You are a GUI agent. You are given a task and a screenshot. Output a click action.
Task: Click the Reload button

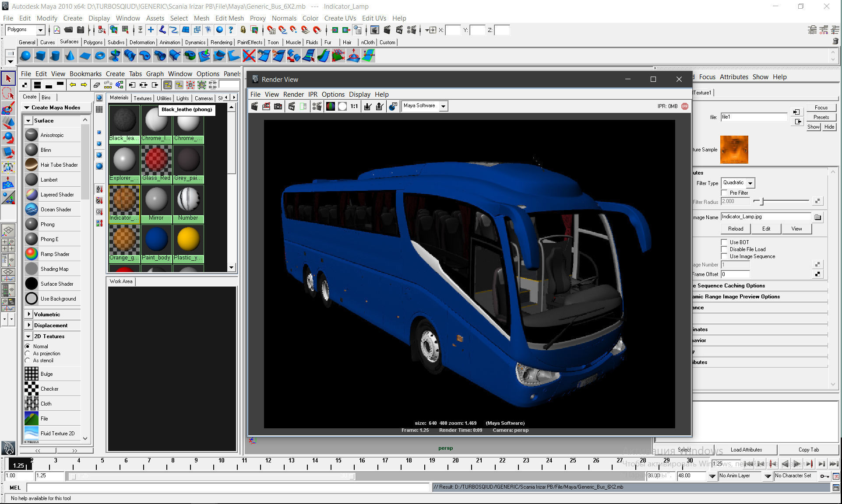pyautogui.click(x=736, y=229)
